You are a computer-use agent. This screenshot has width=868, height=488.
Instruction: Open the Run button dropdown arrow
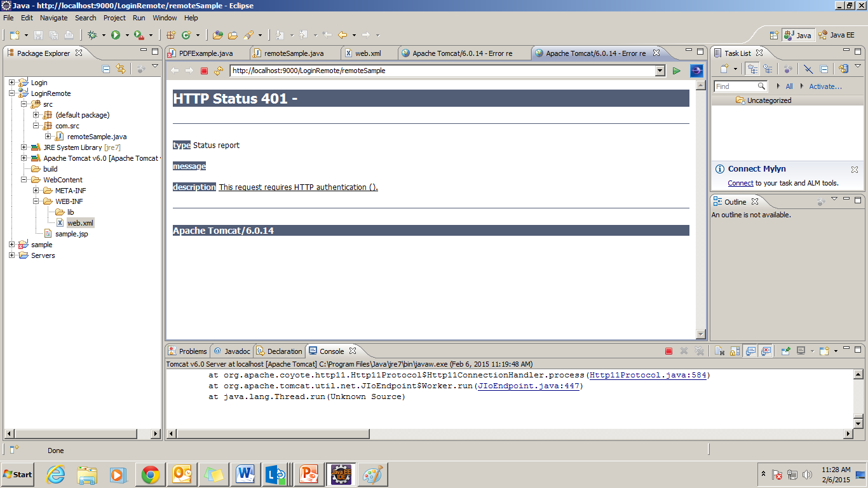(x=127, y=35)
